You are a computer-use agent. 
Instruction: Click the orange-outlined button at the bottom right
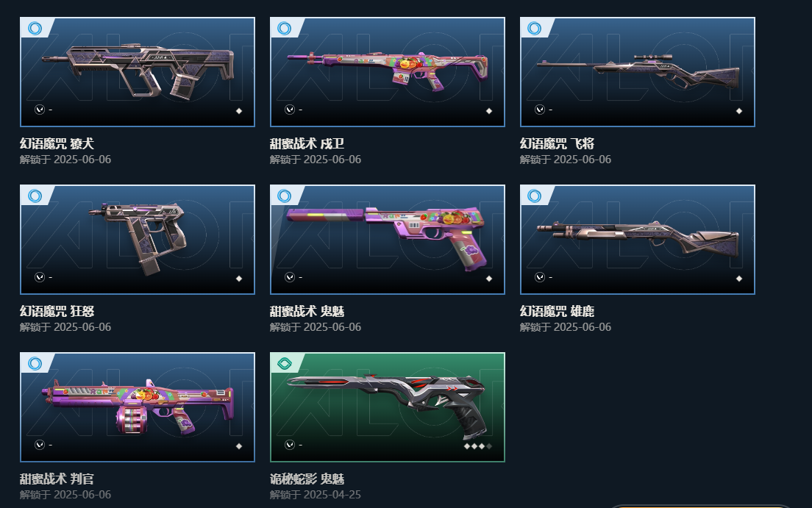tap(701, 506)
